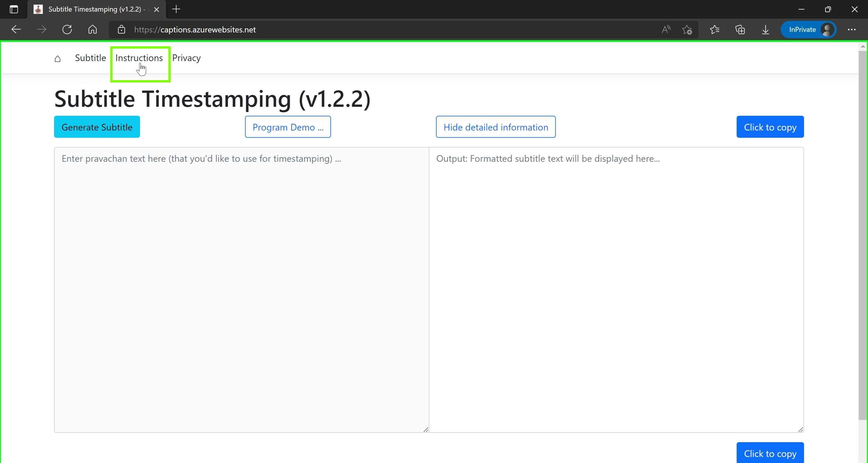Image resolution: width=868 pixels, height=463 pixels.
Task: Toggle Hide detailed information button
Action: pyautogui.click(x=496, y=127)
